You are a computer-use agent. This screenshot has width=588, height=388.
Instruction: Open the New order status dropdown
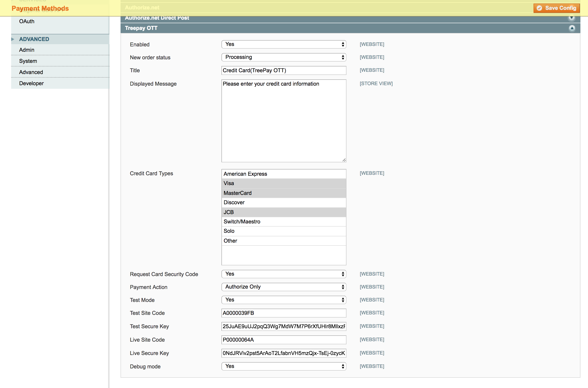click(284, 57)
